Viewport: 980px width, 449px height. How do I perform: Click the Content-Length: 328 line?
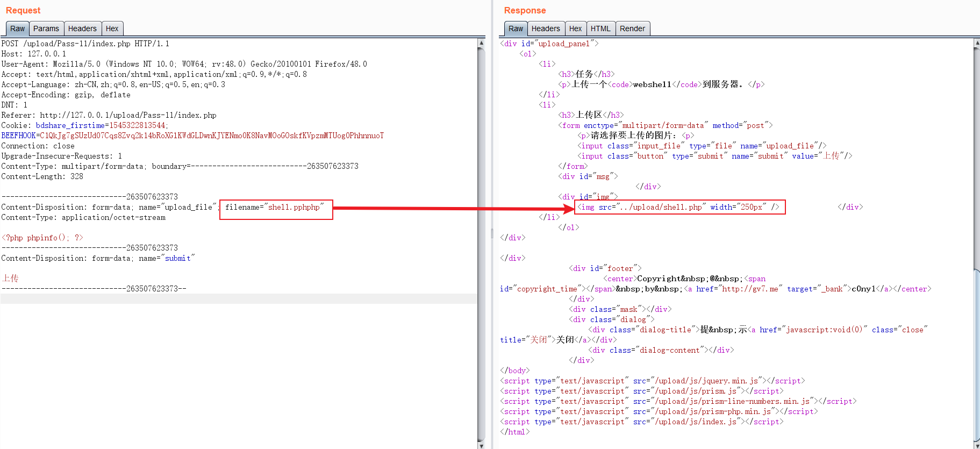point(42,176)
